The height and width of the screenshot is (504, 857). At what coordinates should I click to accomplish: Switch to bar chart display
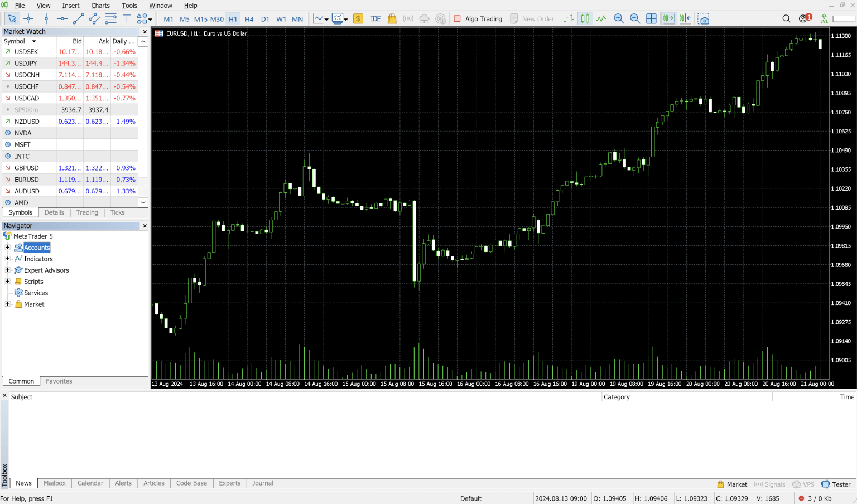569,19
